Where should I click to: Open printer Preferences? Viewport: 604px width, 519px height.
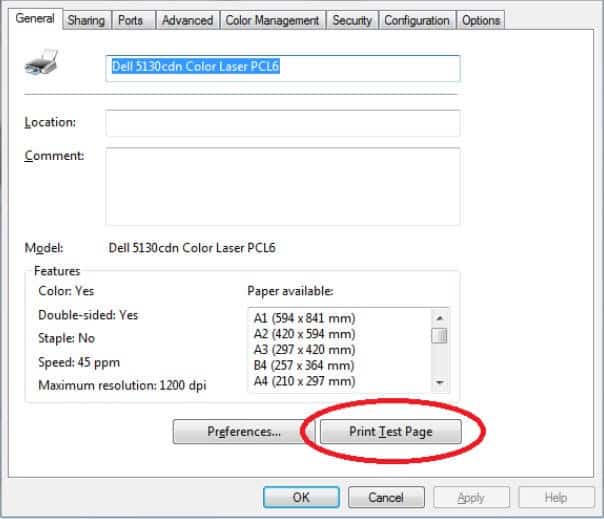pos(243,432)
